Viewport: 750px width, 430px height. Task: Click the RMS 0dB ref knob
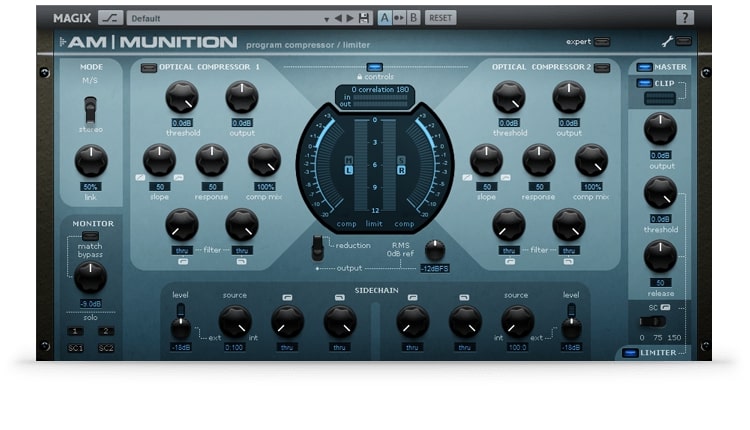[435, 250]
